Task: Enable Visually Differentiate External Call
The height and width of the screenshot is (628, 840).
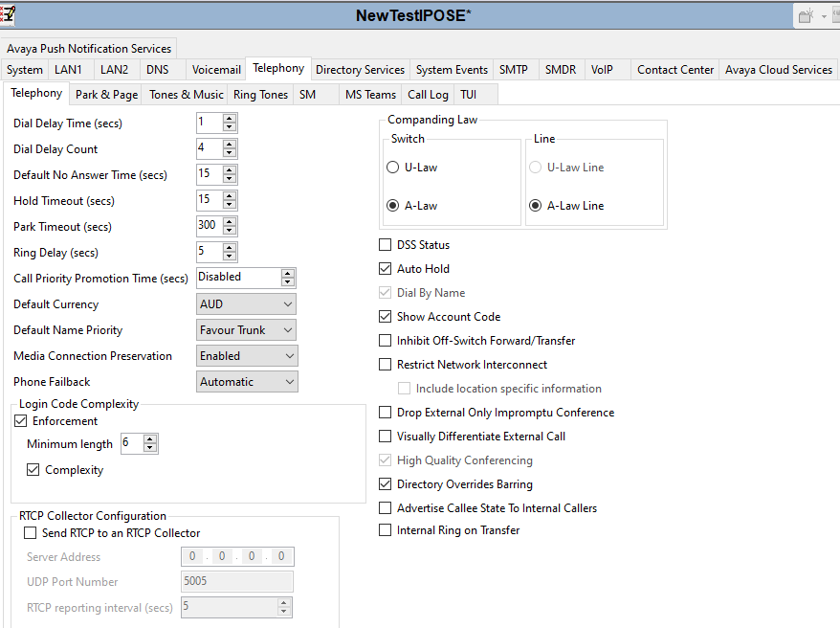Action: point(386,437)
